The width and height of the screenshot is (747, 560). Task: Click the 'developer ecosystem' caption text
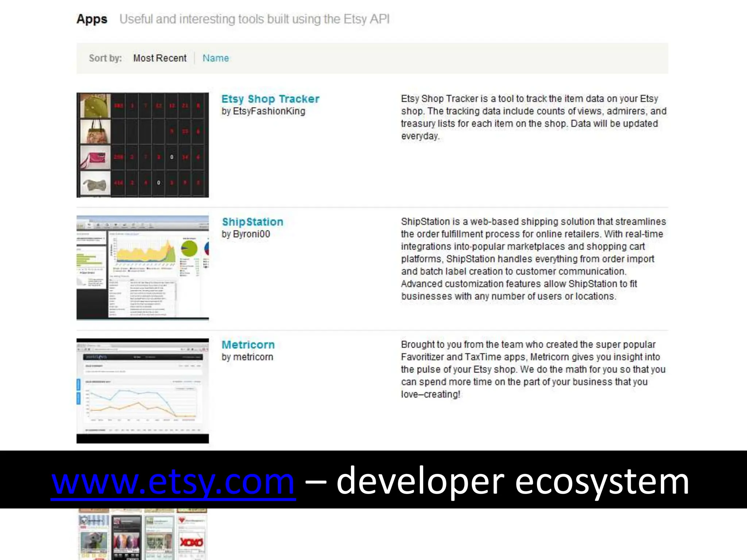coord(512,482)
